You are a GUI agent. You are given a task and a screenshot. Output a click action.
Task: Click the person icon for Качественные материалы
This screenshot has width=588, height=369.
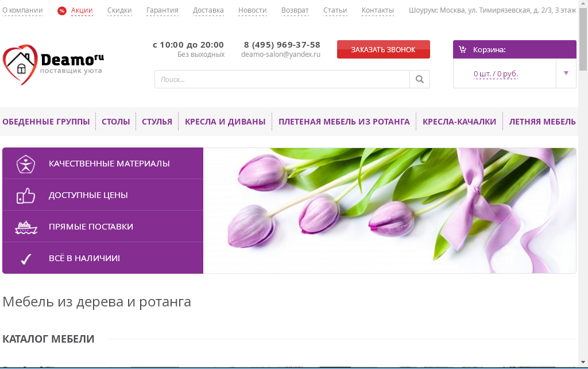[25, 164]
